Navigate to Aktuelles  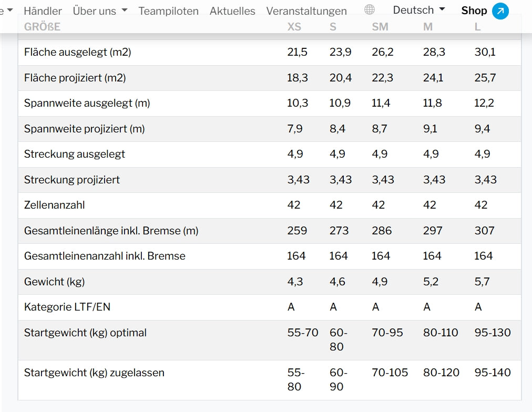pos(232,11)
